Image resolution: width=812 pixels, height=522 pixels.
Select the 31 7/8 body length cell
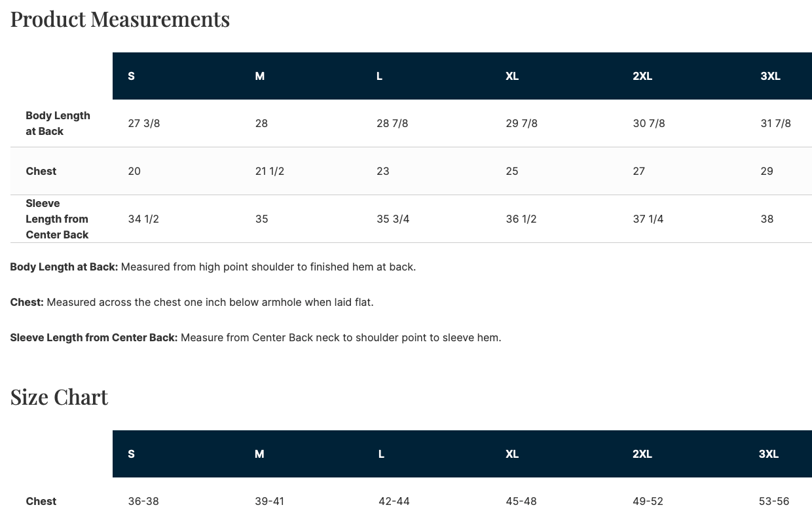pos(775,123)
